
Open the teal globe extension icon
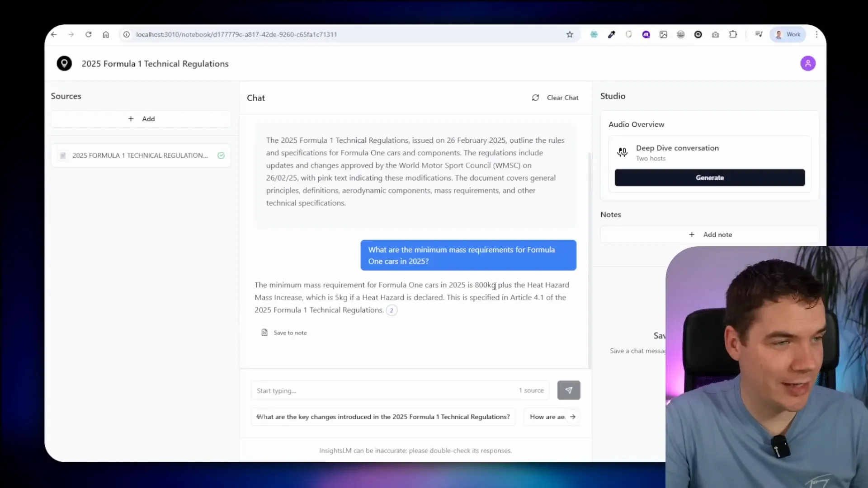click(594, 34)
